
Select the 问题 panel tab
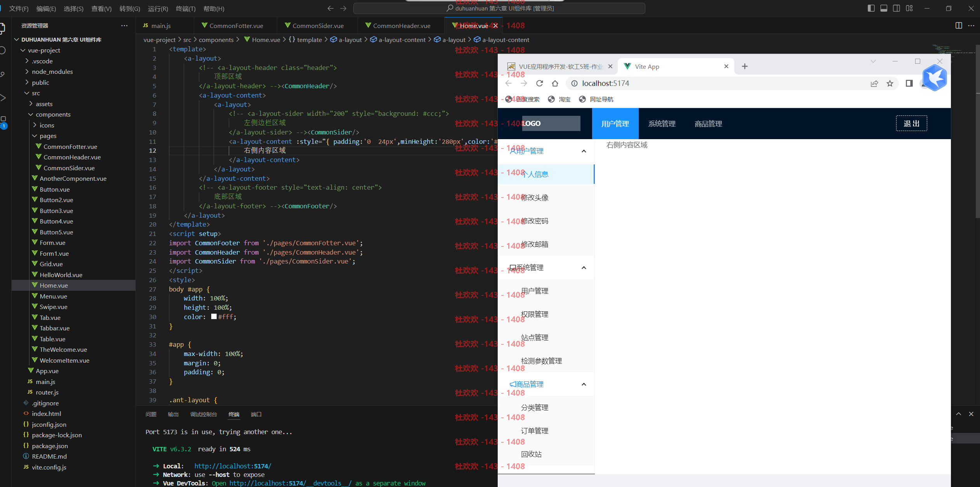coord(151,414)
